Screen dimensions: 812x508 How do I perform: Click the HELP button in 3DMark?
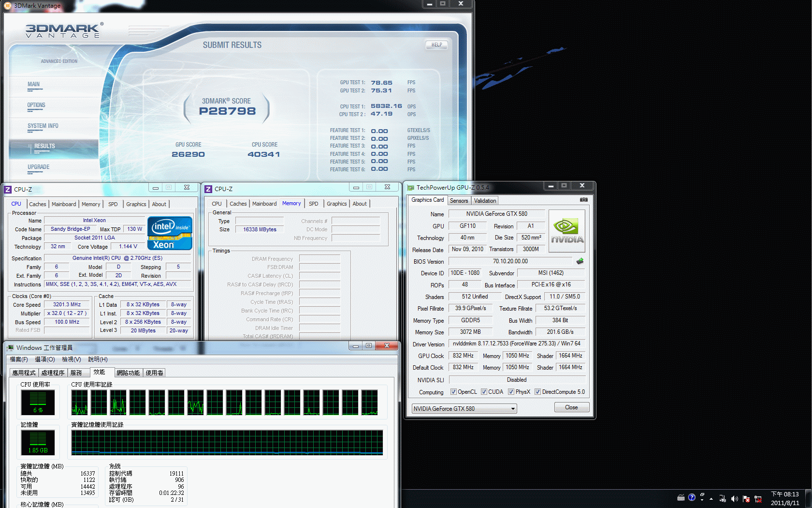coord(436,45)
